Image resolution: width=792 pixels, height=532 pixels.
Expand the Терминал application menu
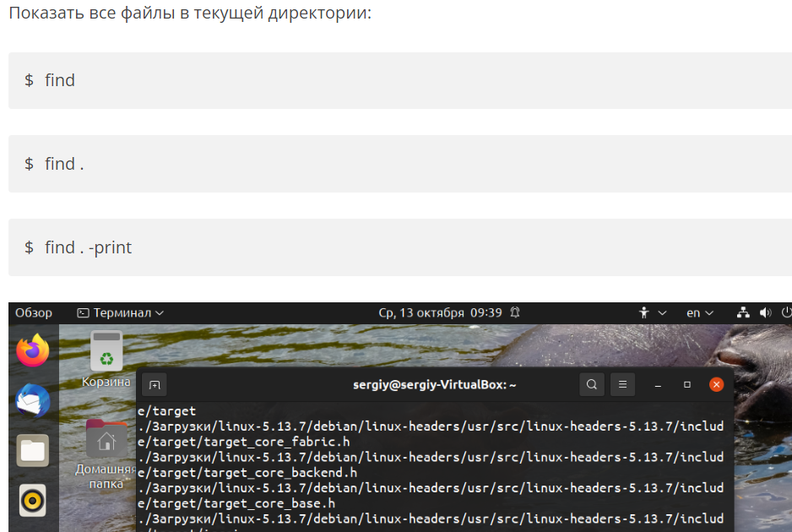coord(120,312)
